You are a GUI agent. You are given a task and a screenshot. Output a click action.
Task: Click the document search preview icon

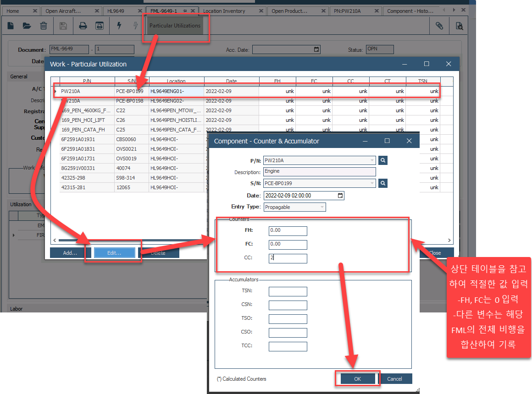459,26
